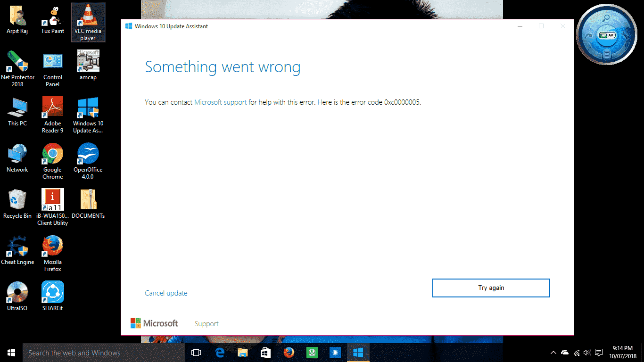This screenshot has width=644, height=362.
Task: Select the Adobe Reader 9 shortcut
Action: [53, 115]
